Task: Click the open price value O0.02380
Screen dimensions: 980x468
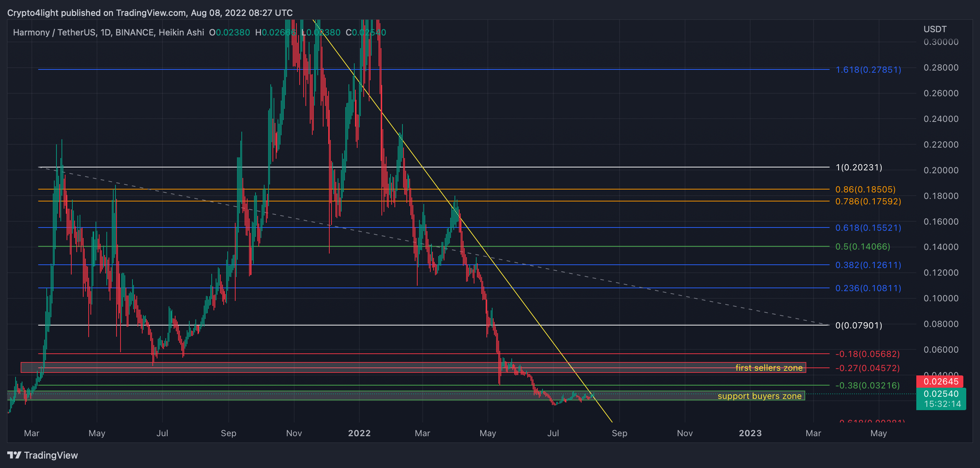Action: (229, 32)
